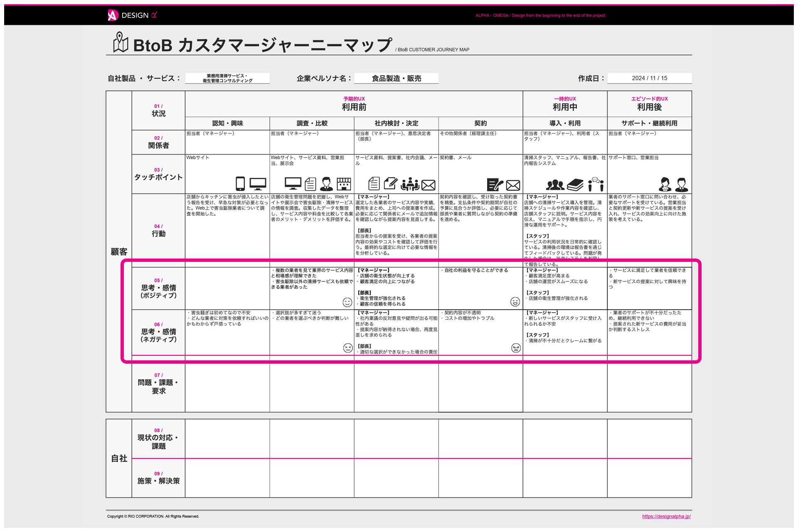
Task: Click grinning face in 契約 positive cell
Action: [515, 302]
